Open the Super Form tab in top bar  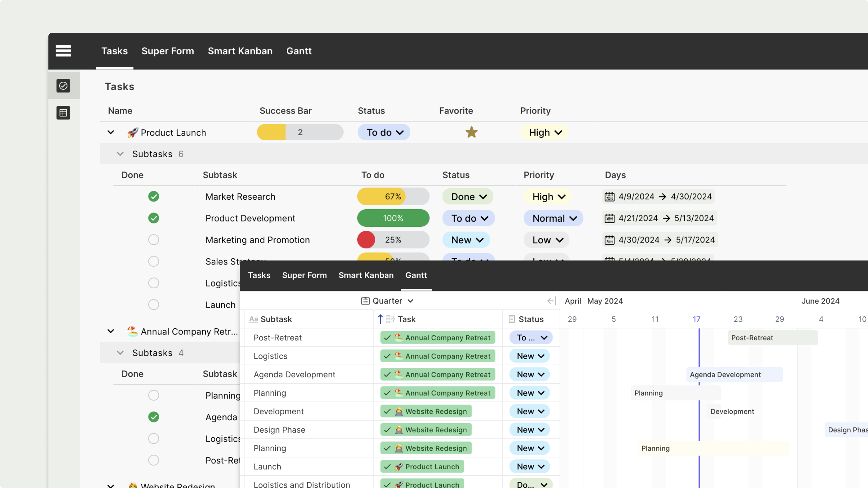[x=168, y=51]
